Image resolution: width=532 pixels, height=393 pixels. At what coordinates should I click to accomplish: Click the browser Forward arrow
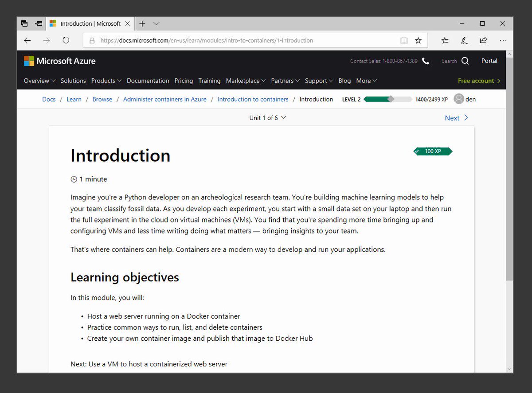47,40
